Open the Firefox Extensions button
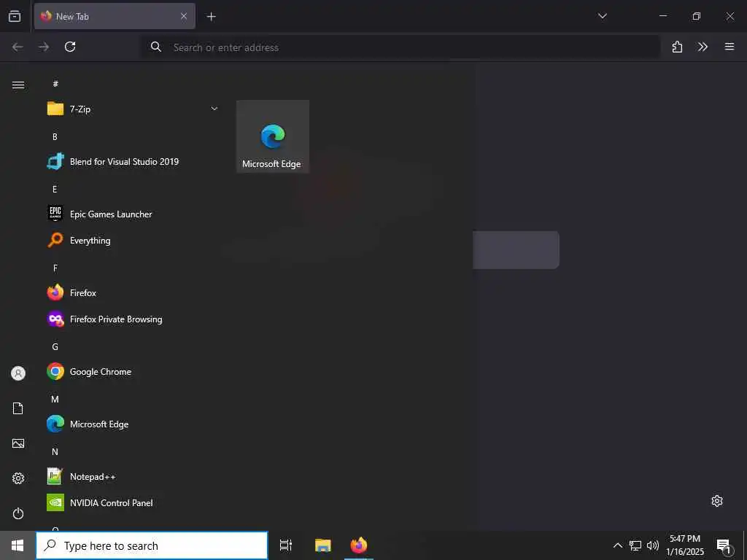The width and height of the screenshot is (747, 560). pyautogui.click(x=677, y=47)
